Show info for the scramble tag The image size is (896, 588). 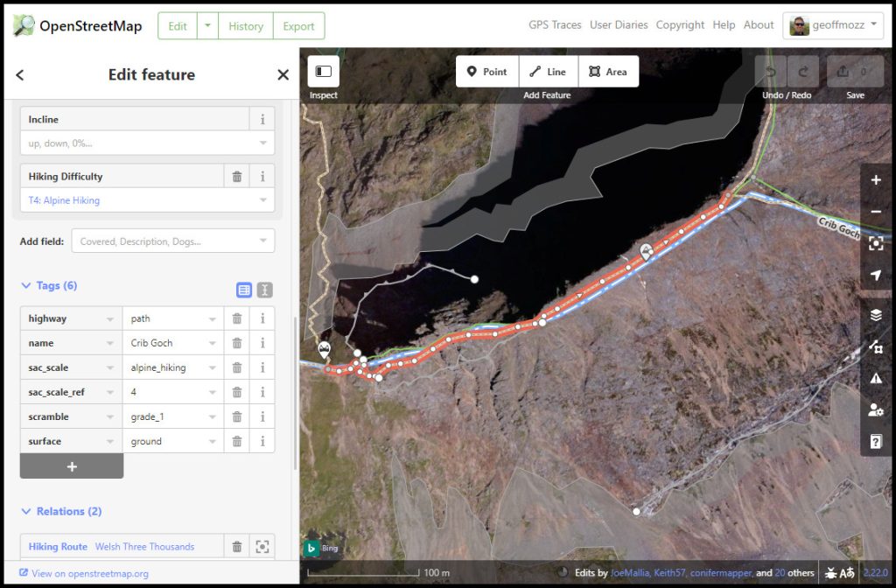click(262, 417)
